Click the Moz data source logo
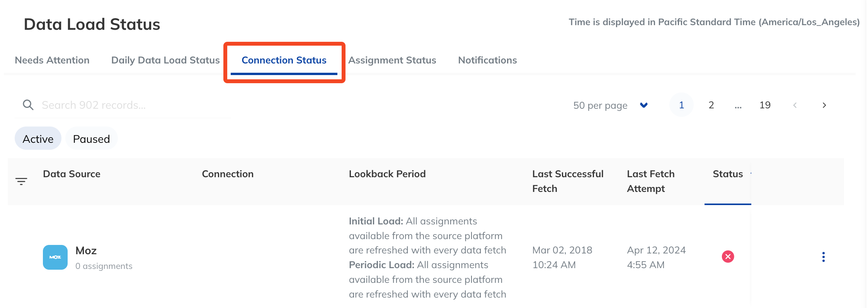 point(55,257)
